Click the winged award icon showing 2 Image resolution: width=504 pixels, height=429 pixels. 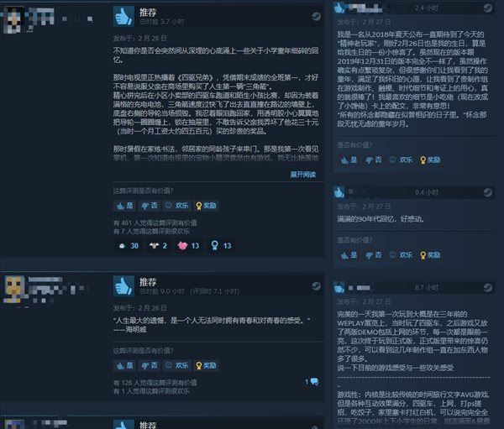[158, 246]
